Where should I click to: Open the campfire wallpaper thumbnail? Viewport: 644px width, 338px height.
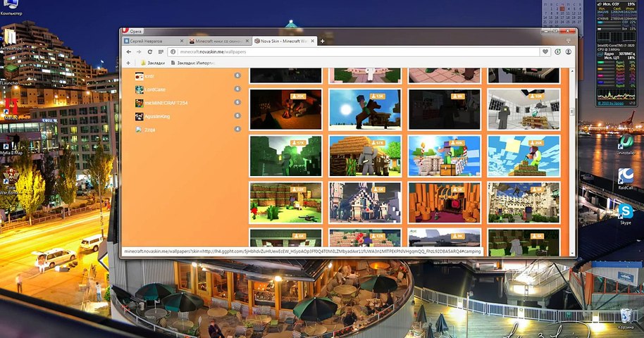coord(286,109)
